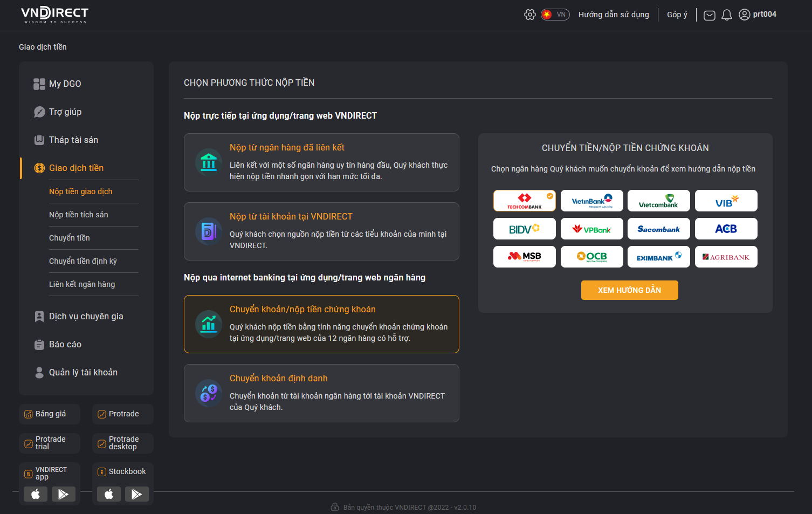Open the Protrade shortcut
The width and height of the screenshot is (812, 514).
[x=123, y=414]
